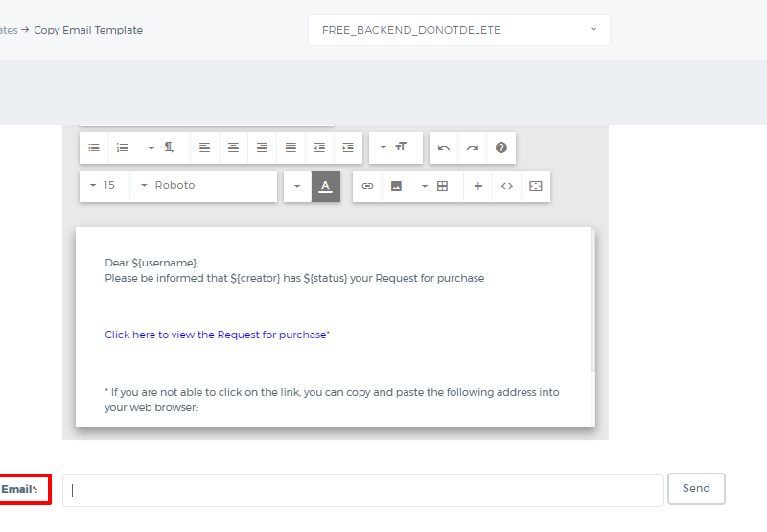Insert an unordered bullet list
The height and width of the screenshot is (532, 767).
94,148
